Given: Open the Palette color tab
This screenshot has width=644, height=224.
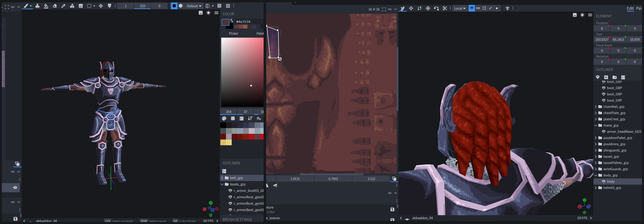Looking at the screenshot, I should coord(260,34).
